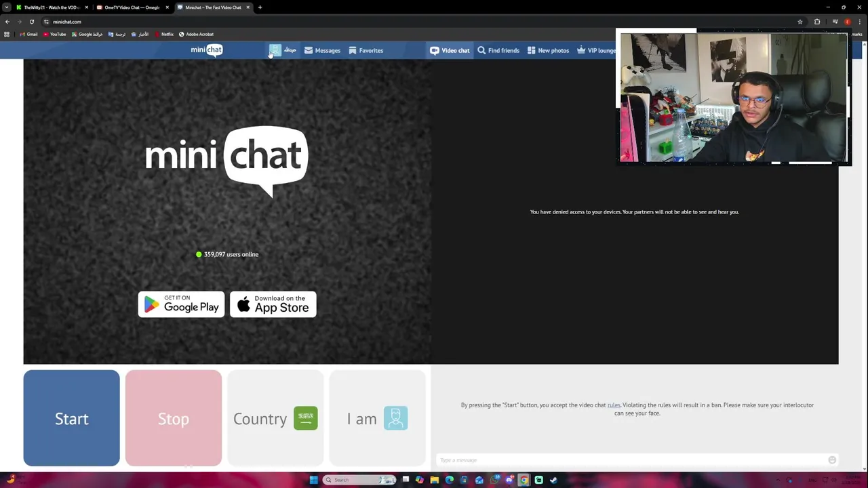Click the 359,097 users online text
The image size is (868, 488).
231,254
